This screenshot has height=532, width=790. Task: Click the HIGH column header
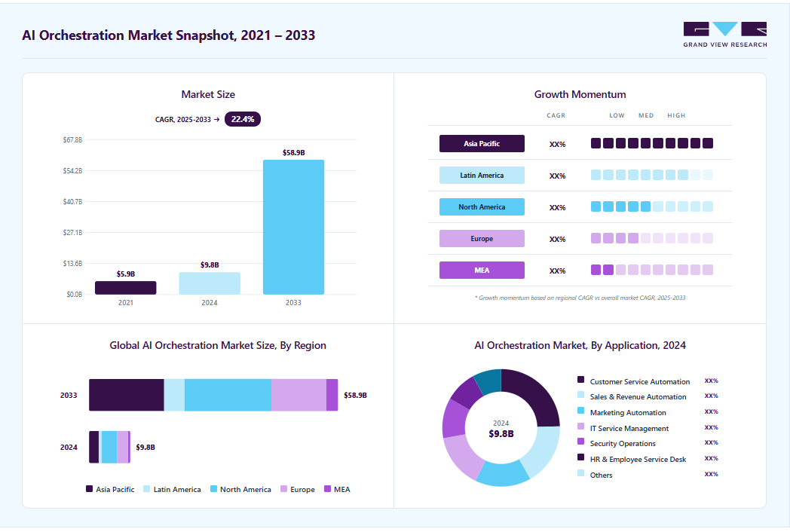676,115
